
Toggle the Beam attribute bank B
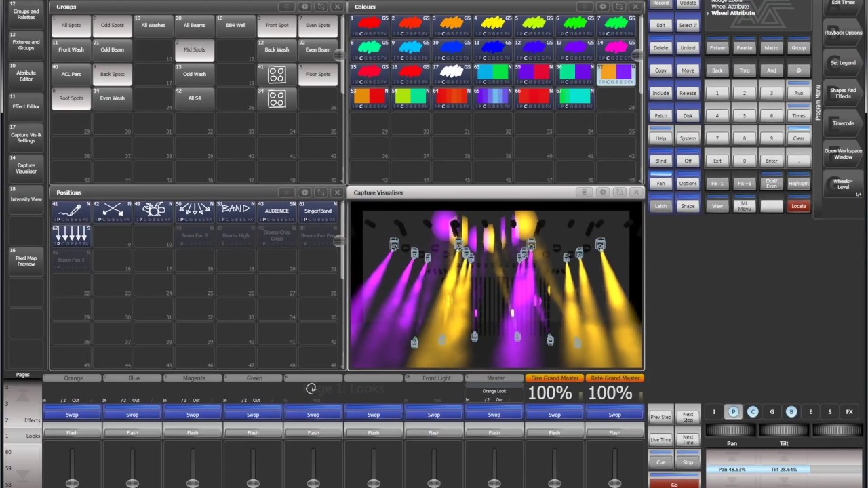tap(791, 412)
